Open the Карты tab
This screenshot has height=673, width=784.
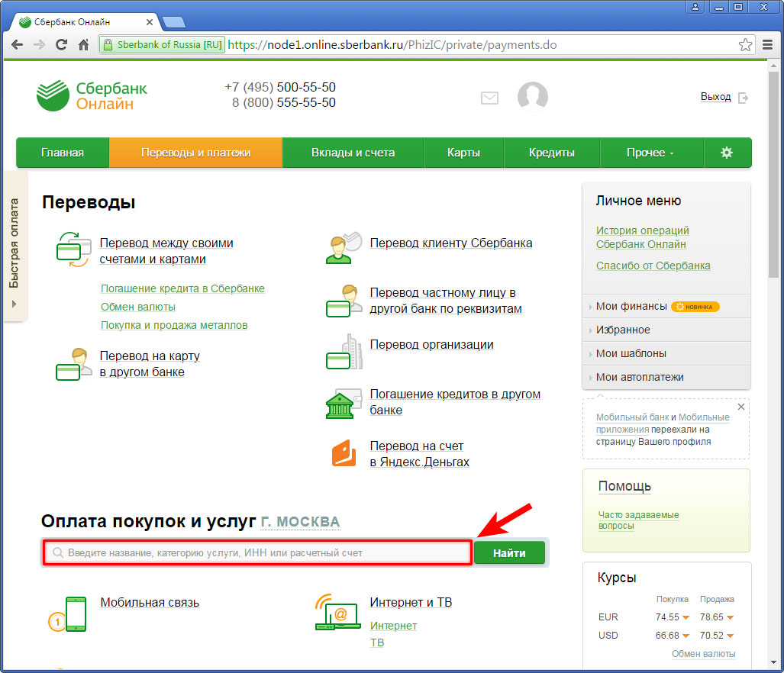(463, 153)
